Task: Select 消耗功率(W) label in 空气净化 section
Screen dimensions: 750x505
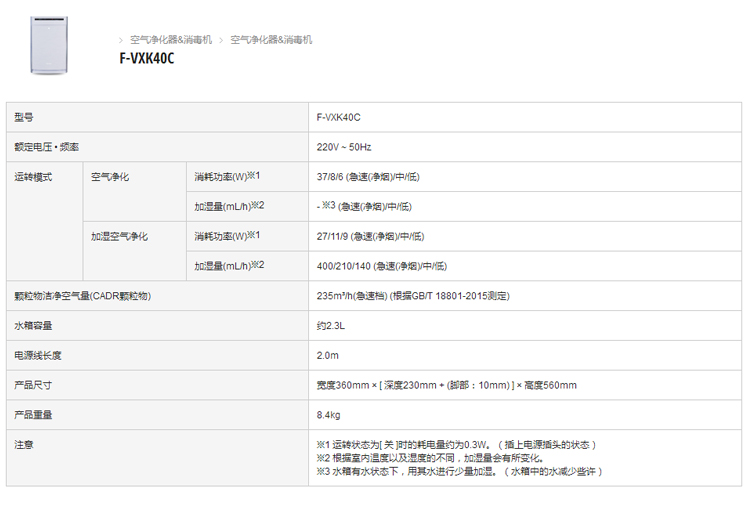Action: point(227,176)
